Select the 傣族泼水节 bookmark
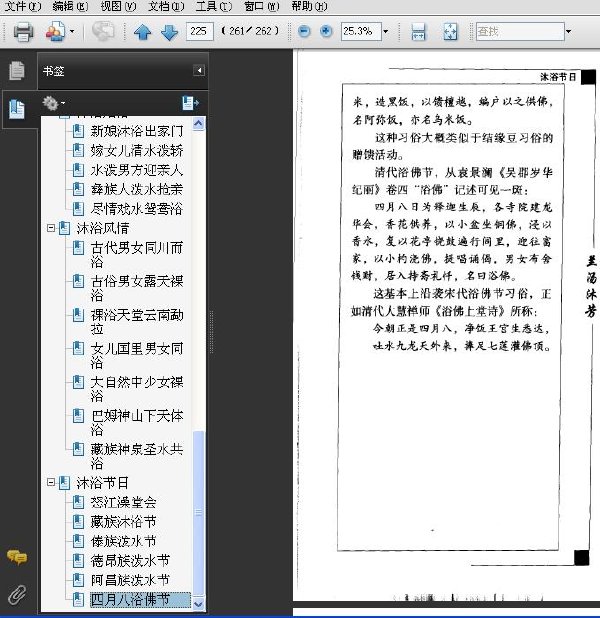This screenshot has width=600, height=618. pyautogui.click(x=123, y=541)
